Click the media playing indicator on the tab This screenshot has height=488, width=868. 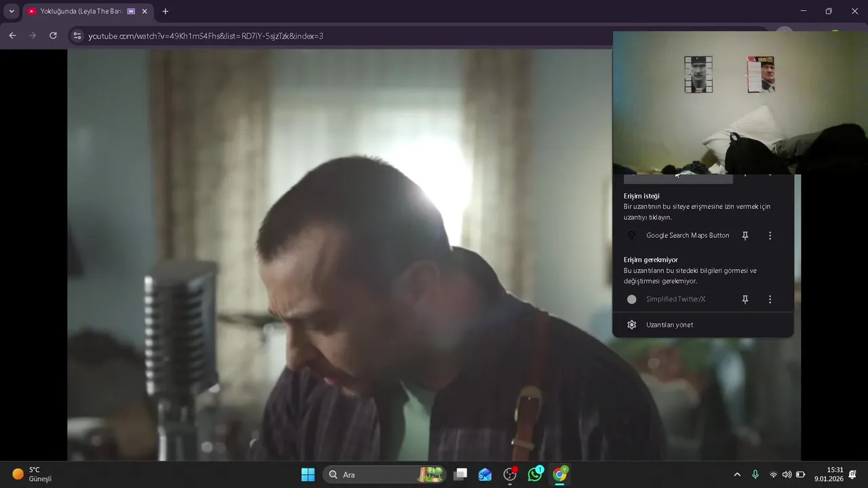131,12
